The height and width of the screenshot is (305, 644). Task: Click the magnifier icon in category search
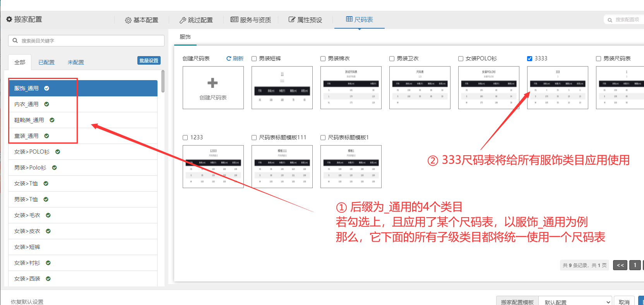point(15,41)
